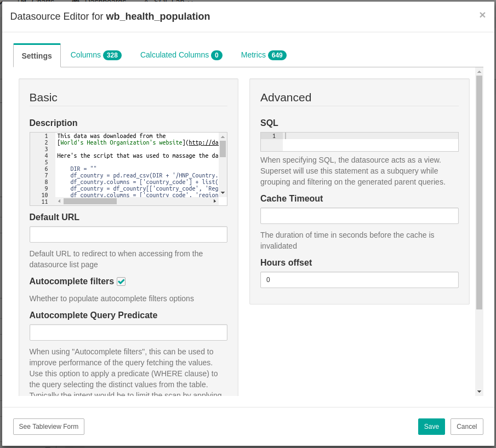Focus the Autocomplete Query Predicate field
Viewport: 496px width, 448px height.
[128, 332]
